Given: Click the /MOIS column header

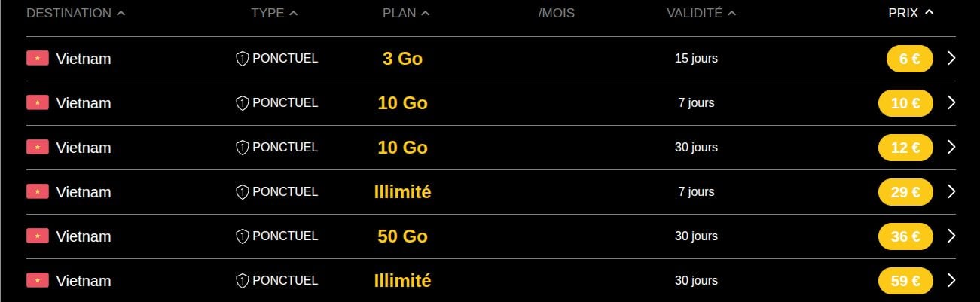Looking at the screenshot, I should click(x=556, y=13).
